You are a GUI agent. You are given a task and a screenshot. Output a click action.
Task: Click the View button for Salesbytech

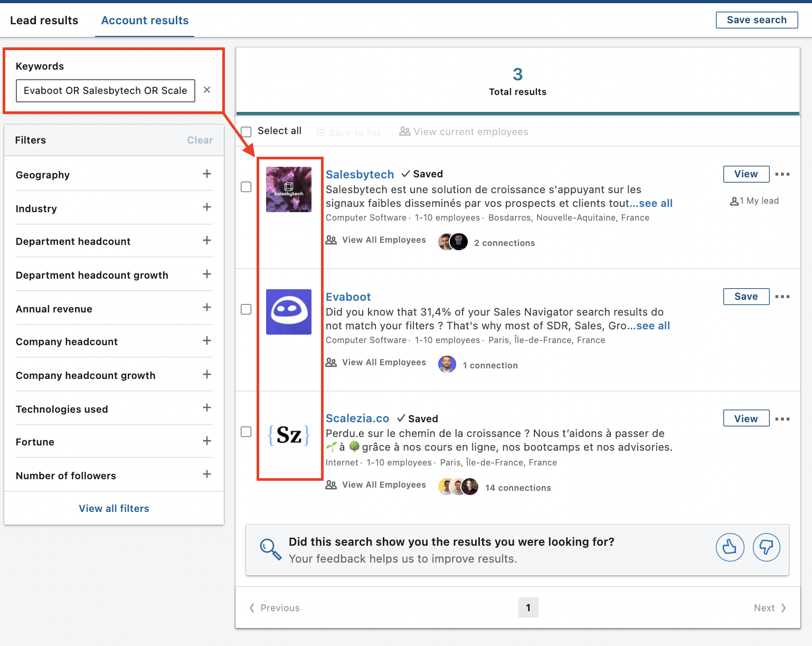746,174
